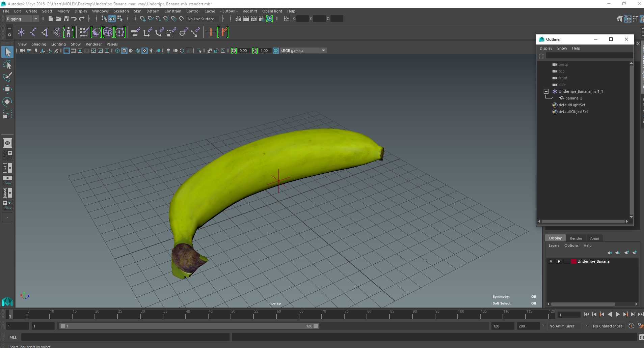The width and height of the screenshot is (644, 348).
Task: Click the time range slider bar
Action: pyautogui.click(x=189, y=326)
